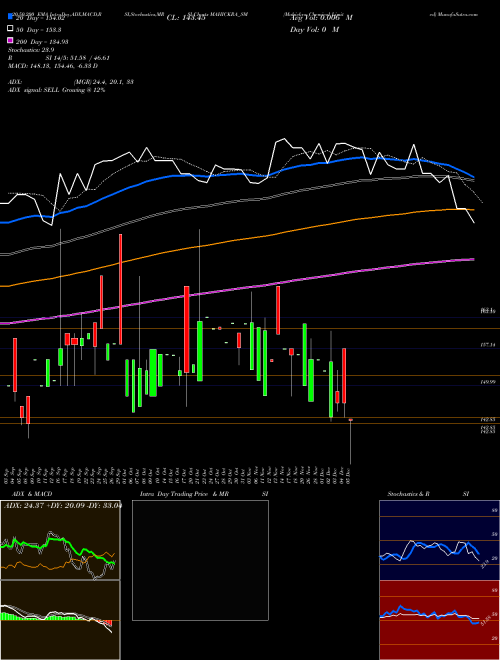Image resolution: width=500 pixels, height=660 pixels.
Task: Click the 149.99 price axis label
Action: tap(488, 382)
